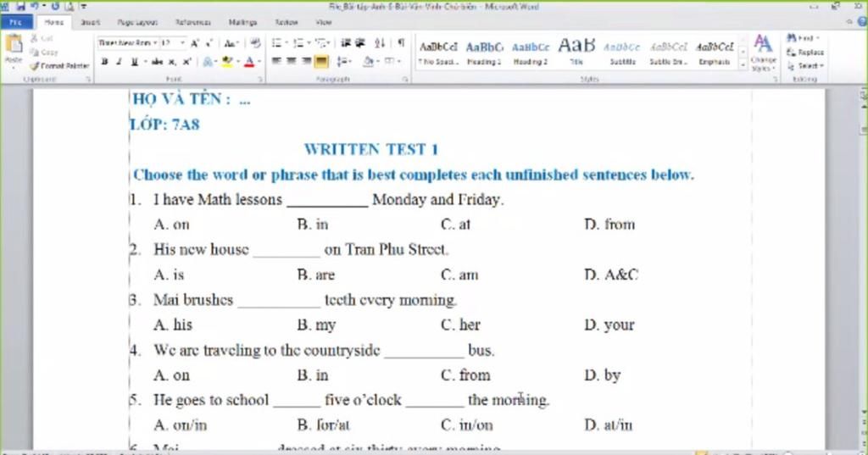
Task: Apply the Heading 1 style
Action: (x=484, y=53)
